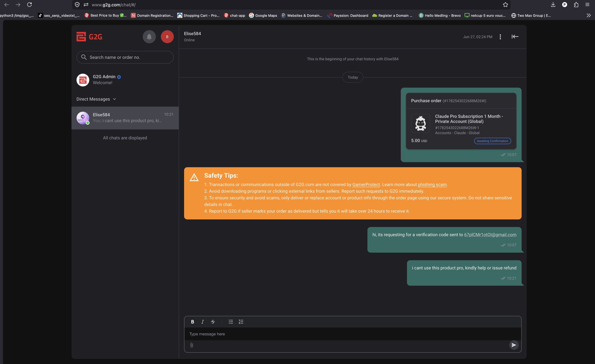
Task: Click the gmail address link in message
Action: 490,235
